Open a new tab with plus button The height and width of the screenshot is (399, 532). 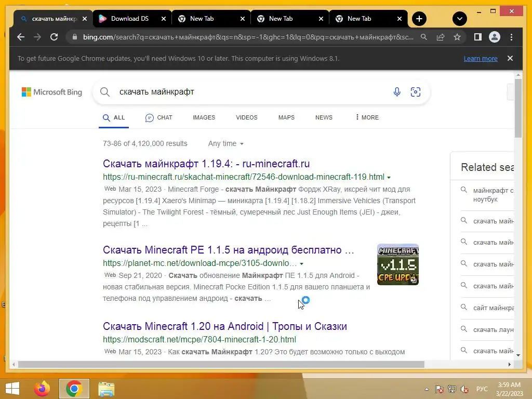tap(419, 19)
